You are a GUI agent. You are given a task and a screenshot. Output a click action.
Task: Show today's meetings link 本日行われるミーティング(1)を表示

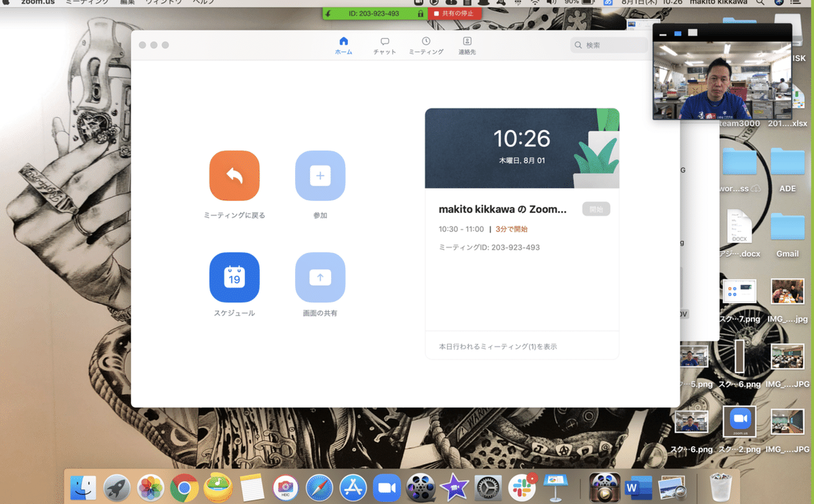(x=498, y=347)
